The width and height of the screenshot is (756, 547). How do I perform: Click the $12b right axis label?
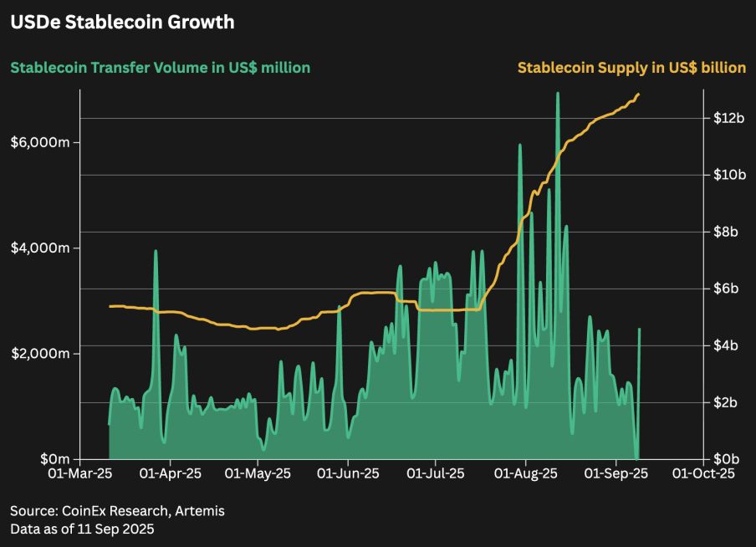[x=729, y=118]
